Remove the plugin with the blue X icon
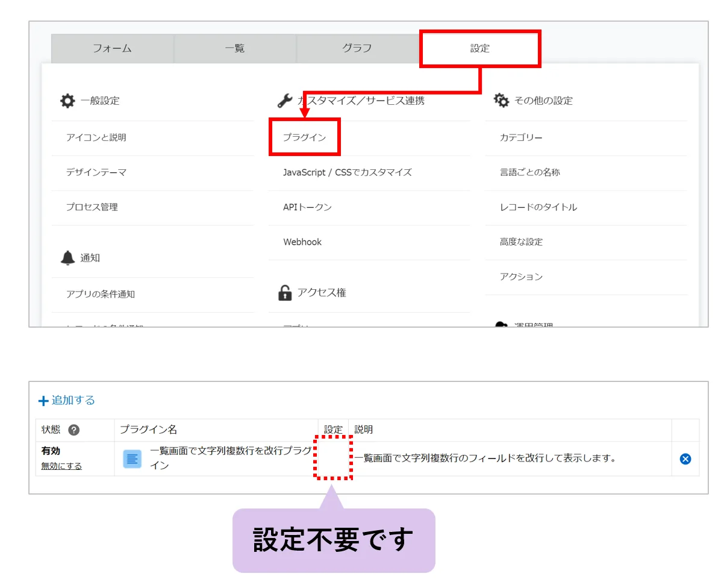Screen dimensions: 727x588 tap(685, 459)
